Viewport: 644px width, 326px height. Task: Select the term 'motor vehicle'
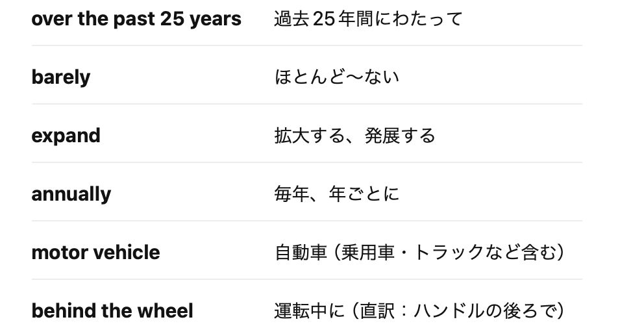point(95,253)
